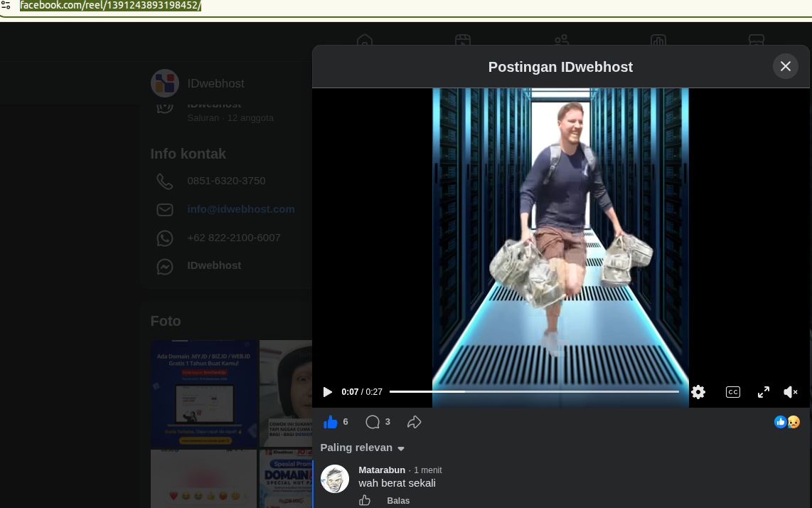Click Balas under Matarabun comment
Image resolution: width=812 pixels, height=508 pixels.
click(x=398, y=500)
